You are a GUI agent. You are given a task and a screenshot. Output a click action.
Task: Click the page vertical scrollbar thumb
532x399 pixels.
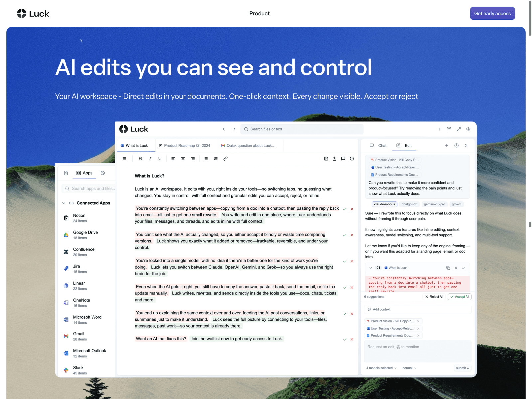530,18
